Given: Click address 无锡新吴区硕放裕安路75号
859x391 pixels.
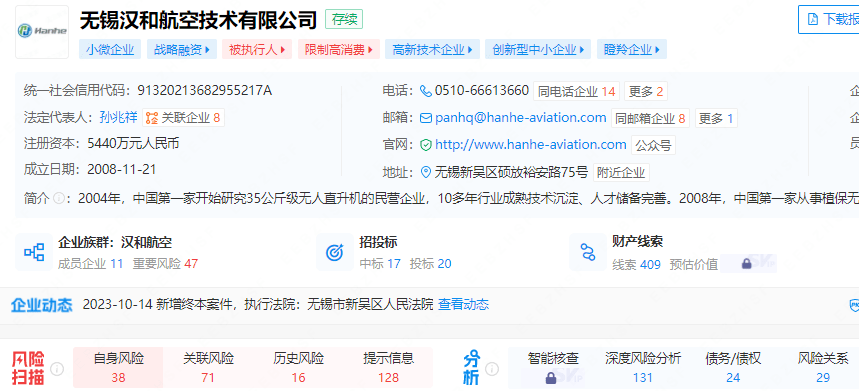Looking at the screenshot, I should tap(511, 172).
